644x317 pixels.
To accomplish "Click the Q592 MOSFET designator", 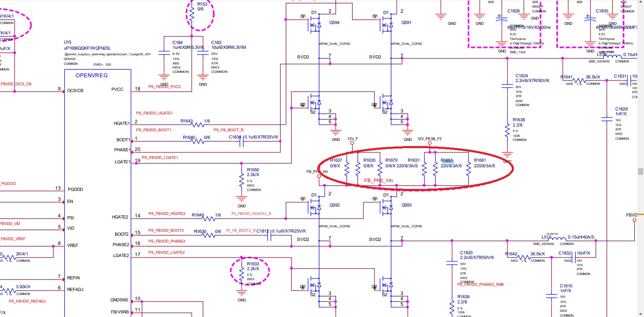I will click(334, 205).
